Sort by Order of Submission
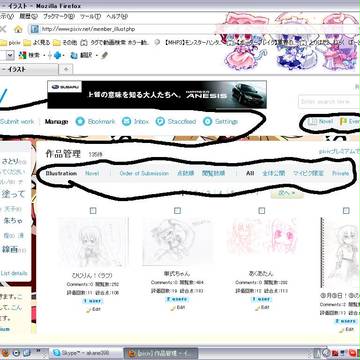This screenshot has height=360, width=360. (x=144, y=173)
